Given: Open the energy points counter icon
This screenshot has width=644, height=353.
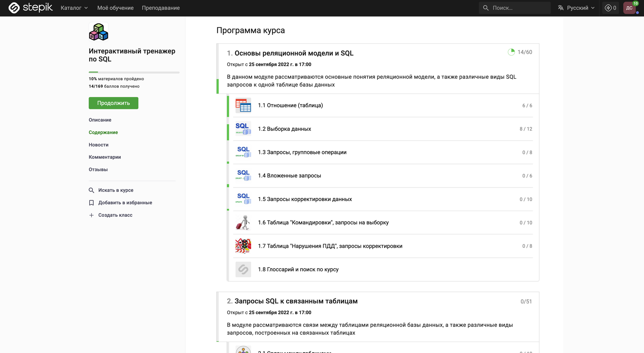Looking at the screenshot, I should pyautogui.click(x=608, y=8).
